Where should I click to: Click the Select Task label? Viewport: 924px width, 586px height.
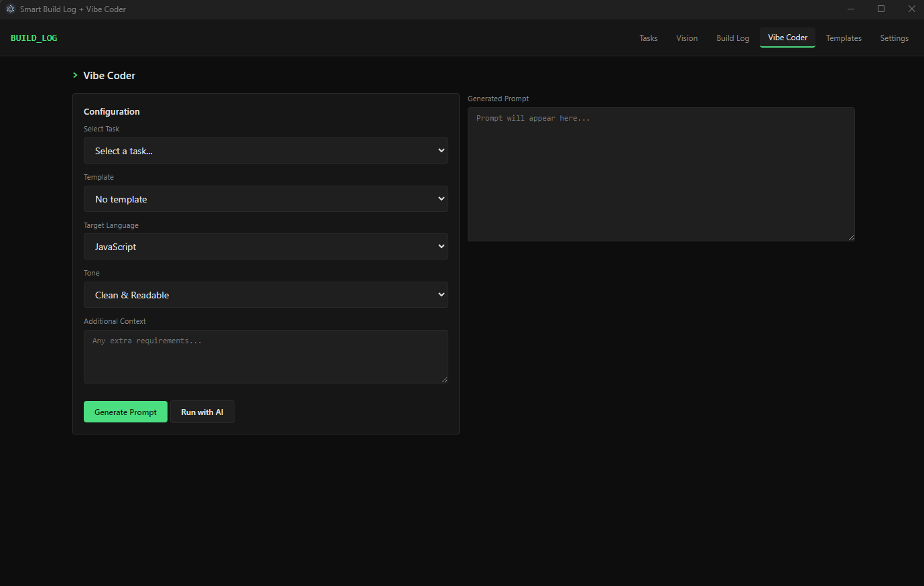click(102, 129)
